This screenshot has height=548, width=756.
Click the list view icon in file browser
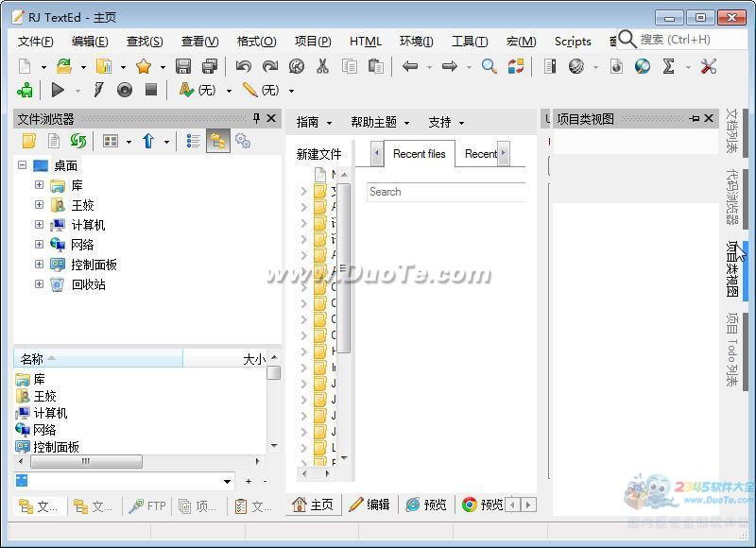point(194,141)
